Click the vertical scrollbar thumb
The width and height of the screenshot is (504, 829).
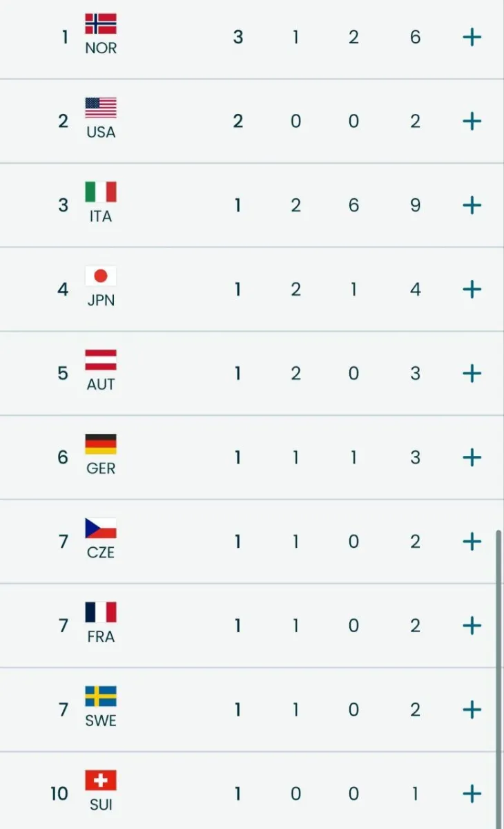498,677
